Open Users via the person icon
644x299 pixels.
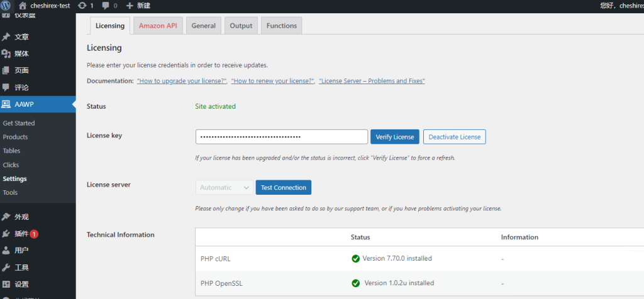6,251
